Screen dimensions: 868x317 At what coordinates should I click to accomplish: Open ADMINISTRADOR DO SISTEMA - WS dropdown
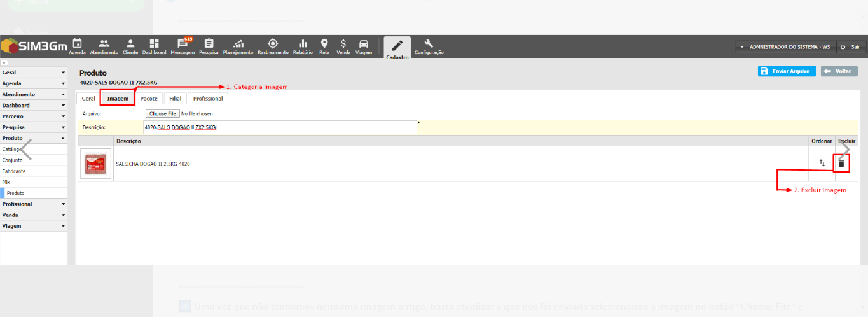785,47
